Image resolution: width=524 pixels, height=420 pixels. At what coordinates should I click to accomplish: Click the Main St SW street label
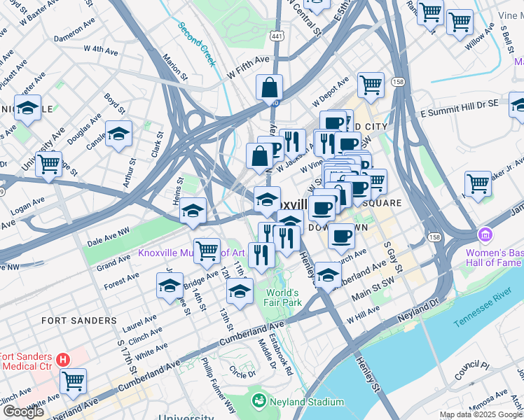point(373,290)
